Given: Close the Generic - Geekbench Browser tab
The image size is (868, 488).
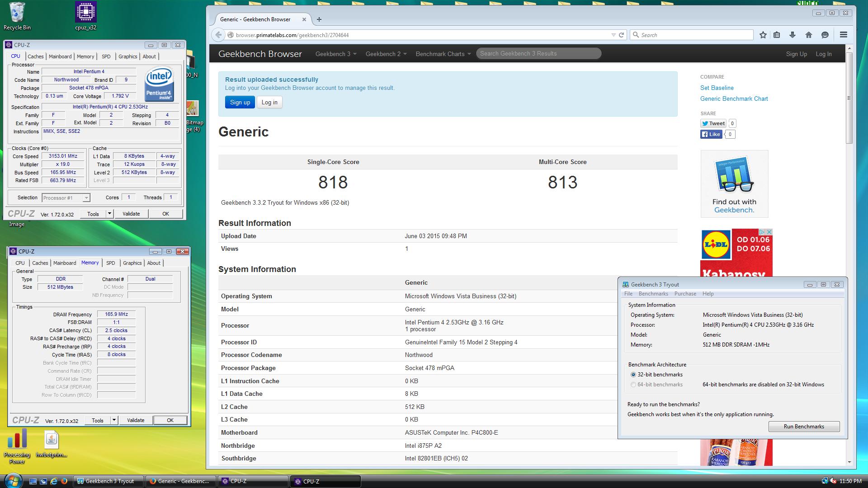Looking at the screenshot, I should pyautogui.click(x=304, y=19).
